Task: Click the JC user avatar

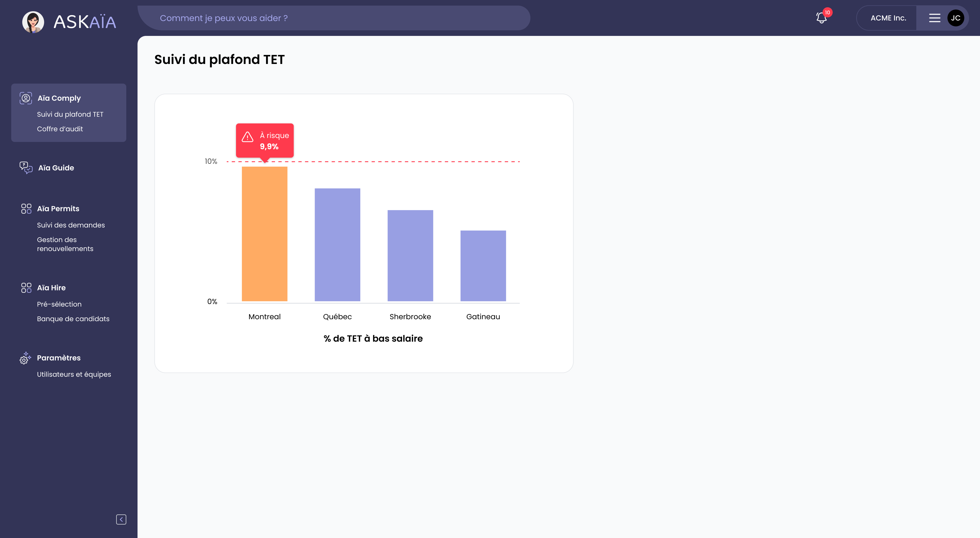Action: (955, 18)
